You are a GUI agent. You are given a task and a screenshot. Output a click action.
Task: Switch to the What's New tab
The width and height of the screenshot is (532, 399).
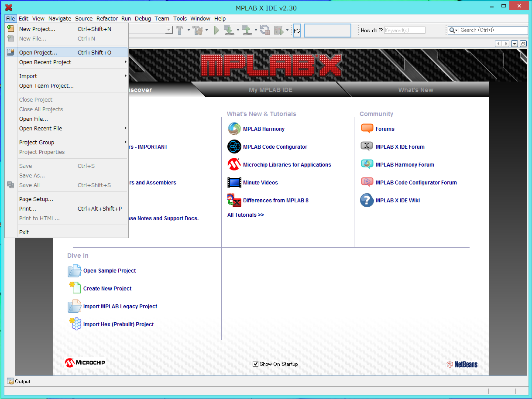(415, 90)
